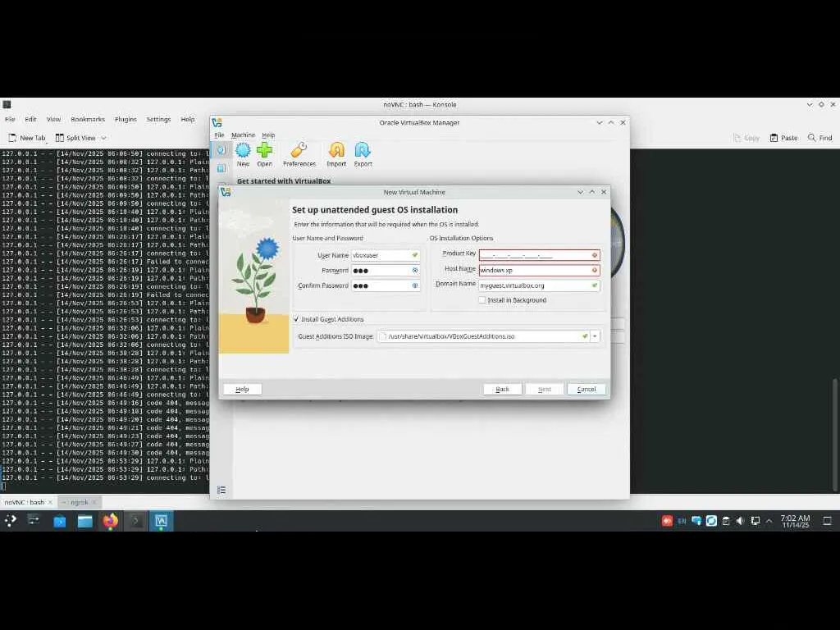Click the Copy button in Konsole toolbar
This screenshot has height=630, width=840.
point(746,138)
